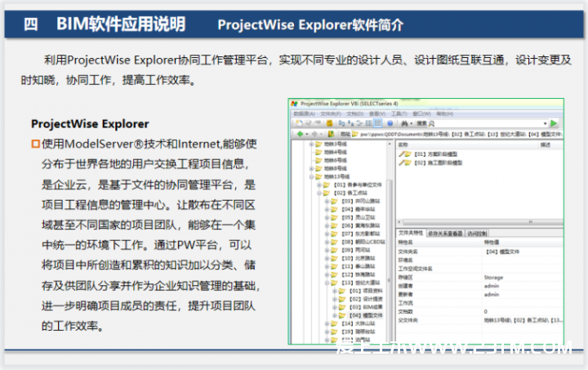588x370 pixels.
Task: Select 【04】模型文件 in the tree
Action: point(366,314)
